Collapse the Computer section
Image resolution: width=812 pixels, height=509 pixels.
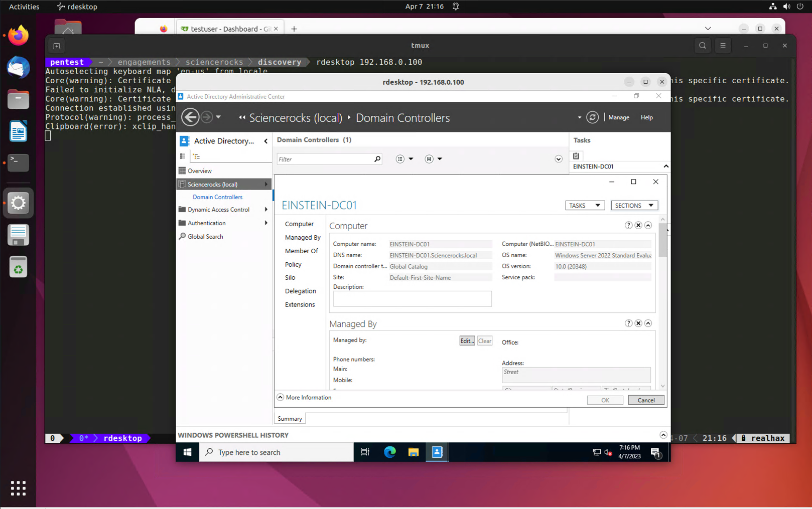point(648,226)
